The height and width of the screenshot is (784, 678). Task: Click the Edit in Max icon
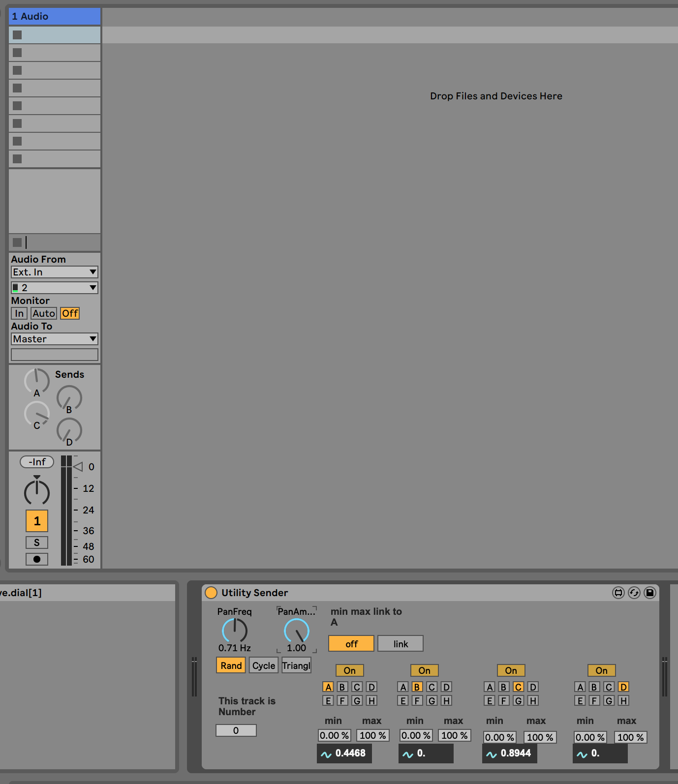pyautogui.click(x=618, y=593)
